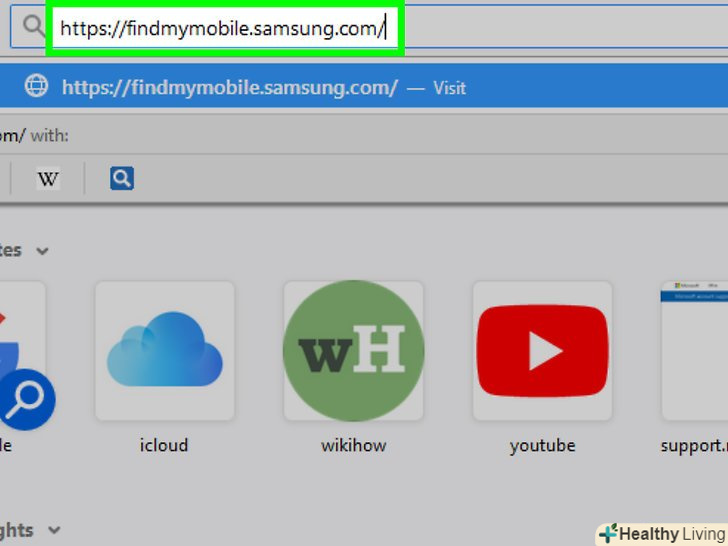Image resolution: width=728 pixels, height=546 pixels.
Task: Open the wikihow top site tile
Action: (353, 351)
